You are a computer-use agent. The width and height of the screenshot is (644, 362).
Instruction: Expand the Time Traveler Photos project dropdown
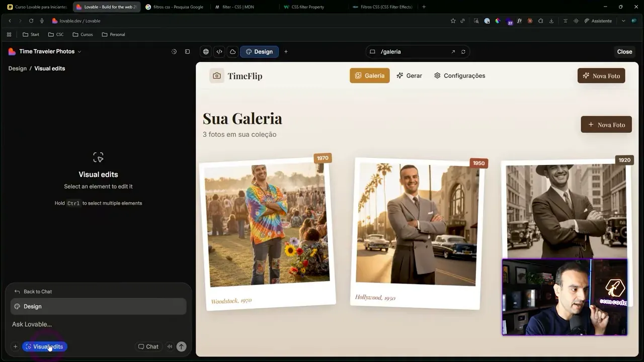pos(79,51)
